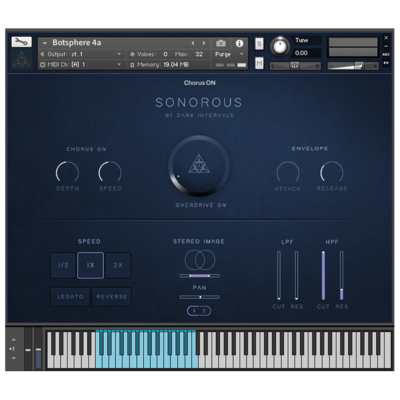
Task: Click the PAN slider under stereo image
Action: point(200,297)
